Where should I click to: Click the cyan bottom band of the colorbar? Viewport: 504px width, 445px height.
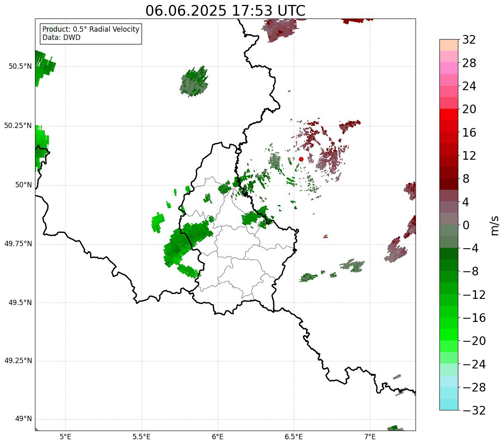(x=448, y=404)
